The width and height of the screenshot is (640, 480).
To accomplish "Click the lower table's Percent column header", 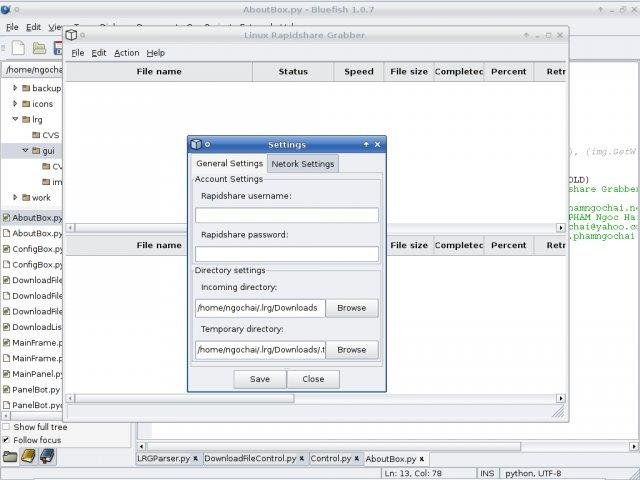I will coord(509,245).
